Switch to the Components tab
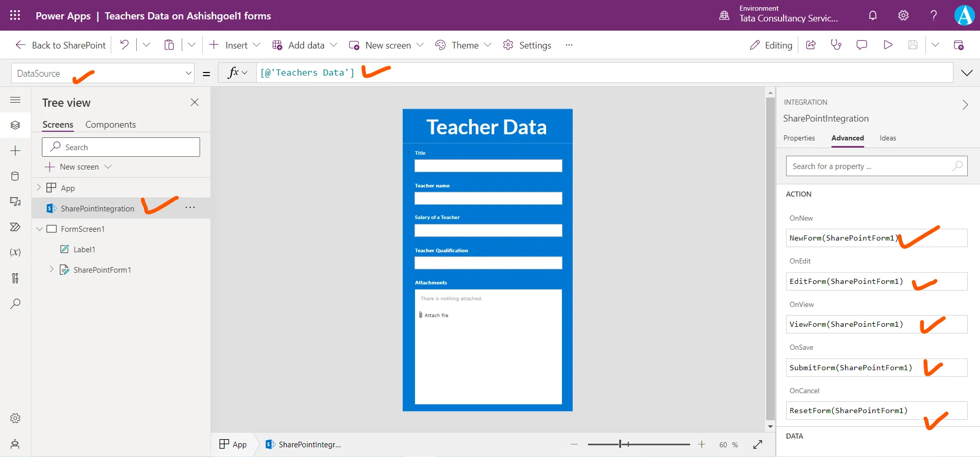This screenshot has height=457, width=980. [110, 125]
